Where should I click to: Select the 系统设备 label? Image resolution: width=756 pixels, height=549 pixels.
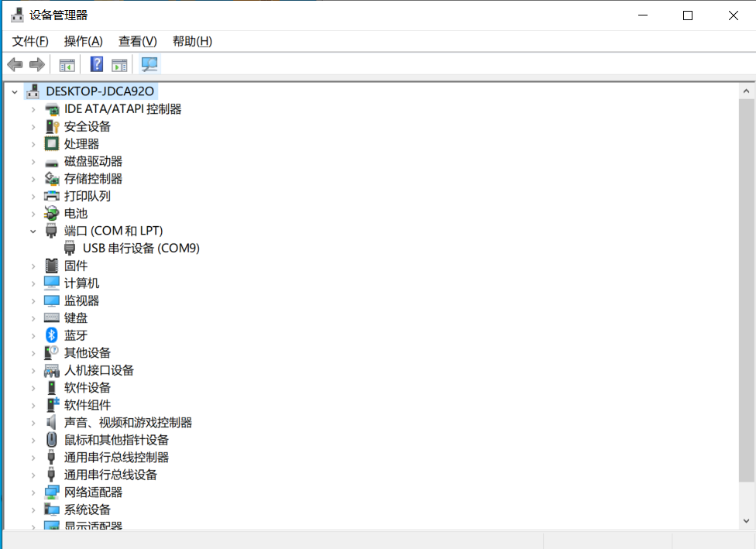(x=88, y=510)
